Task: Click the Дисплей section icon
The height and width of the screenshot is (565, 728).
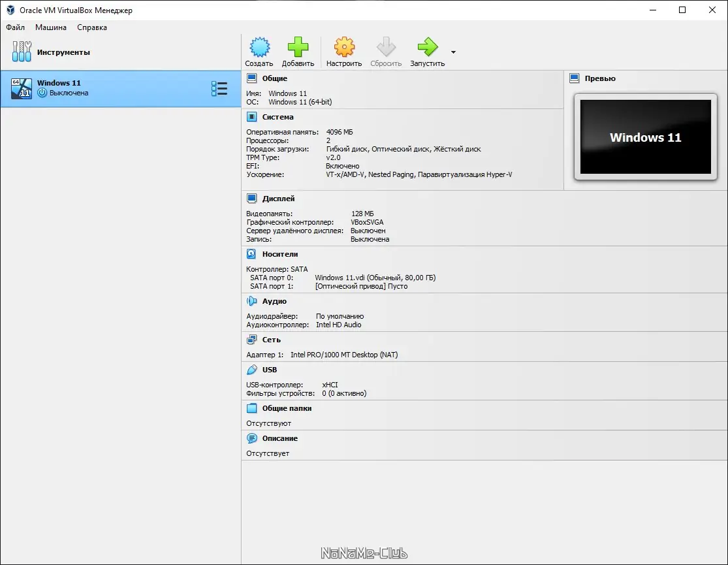Action: (251, 199)
